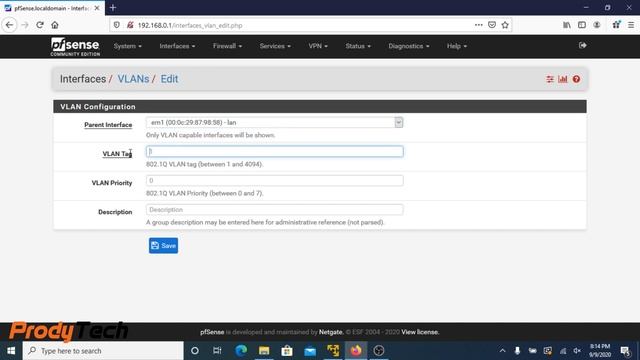The height and width of the screenshot is (360, 640).
Task: Open File Explorer from taskbar
Action: (x=264, y=351)
